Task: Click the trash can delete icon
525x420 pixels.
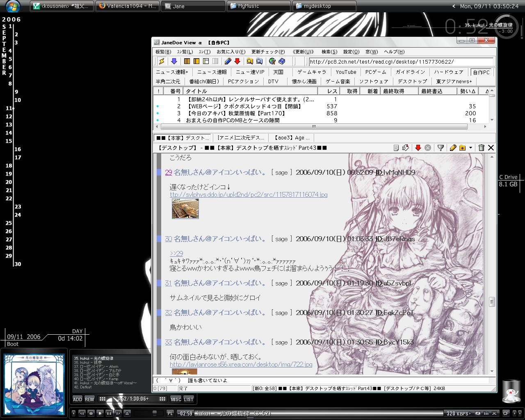Action: tap(482, 148)
